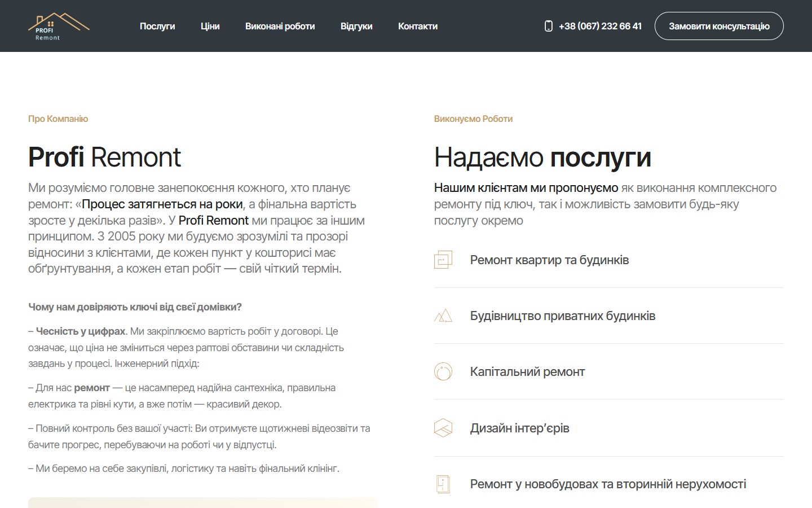
Task: Click the highlighted phrase Процес затягнеться на роки
Action: click(162, 204)
